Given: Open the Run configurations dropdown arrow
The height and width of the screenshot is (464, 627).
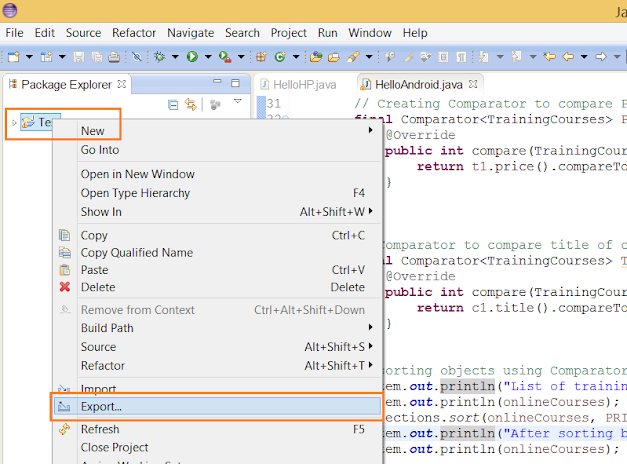Looking at the screenshot, I should tap(208, 57).
